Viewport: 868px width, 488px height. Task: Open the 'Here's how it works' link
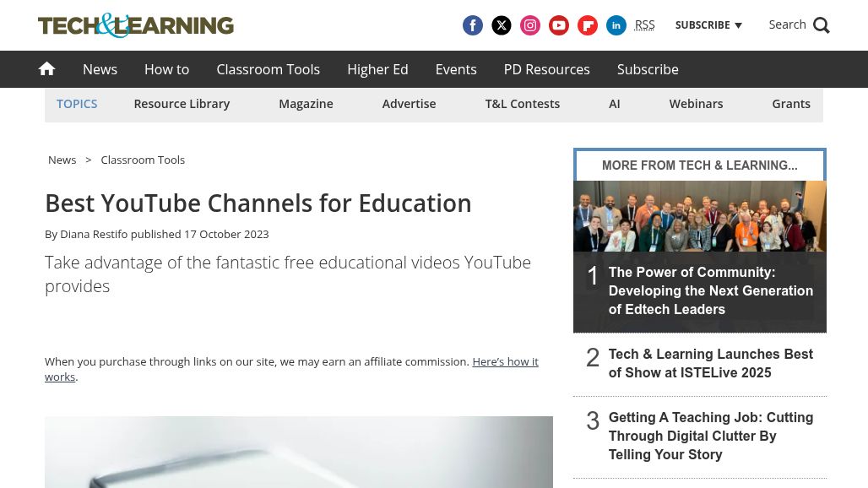tap(291, 369)
